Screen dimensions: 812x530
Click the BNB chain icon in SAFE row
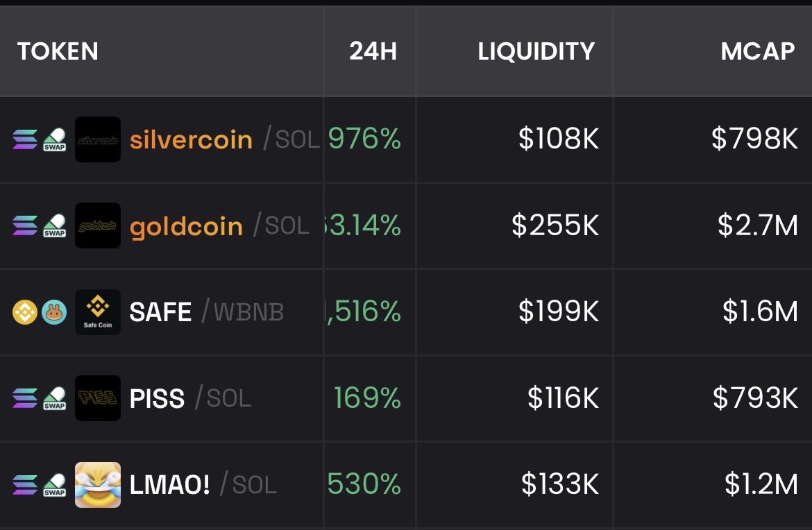25,312
